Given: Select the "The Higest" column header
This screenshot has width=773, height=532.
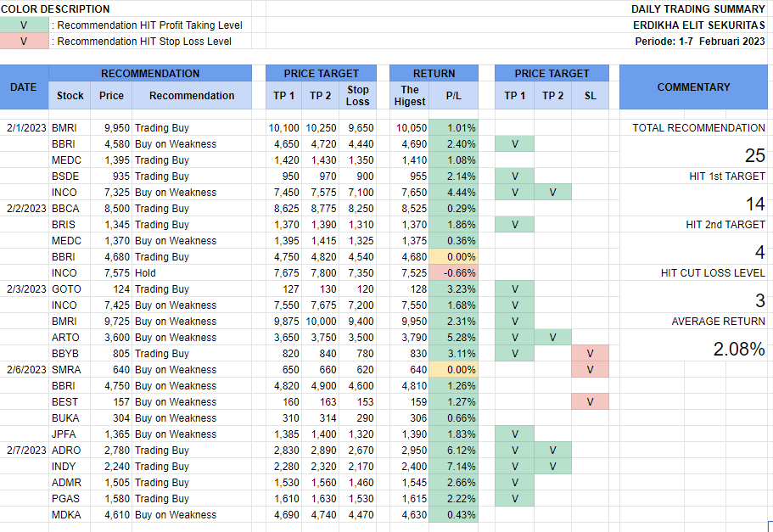Looking at the screenshot, I should tap(409, 96).
